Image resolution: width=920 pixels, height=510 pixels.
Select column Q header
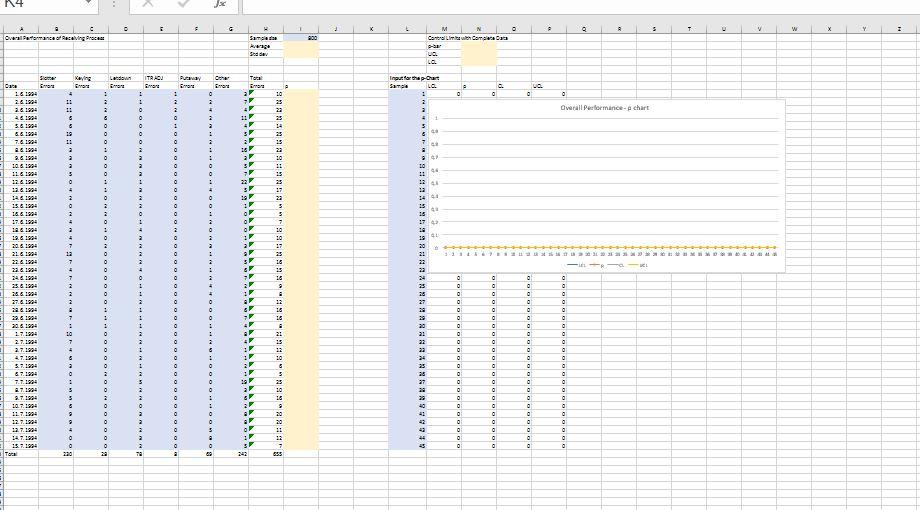coord(584,29)
